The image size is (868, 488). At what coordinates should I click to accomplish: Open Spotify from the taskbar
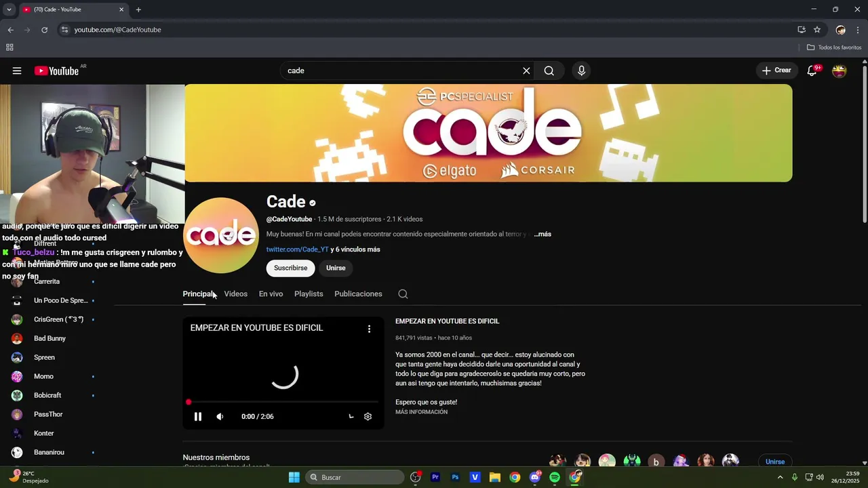555,477
